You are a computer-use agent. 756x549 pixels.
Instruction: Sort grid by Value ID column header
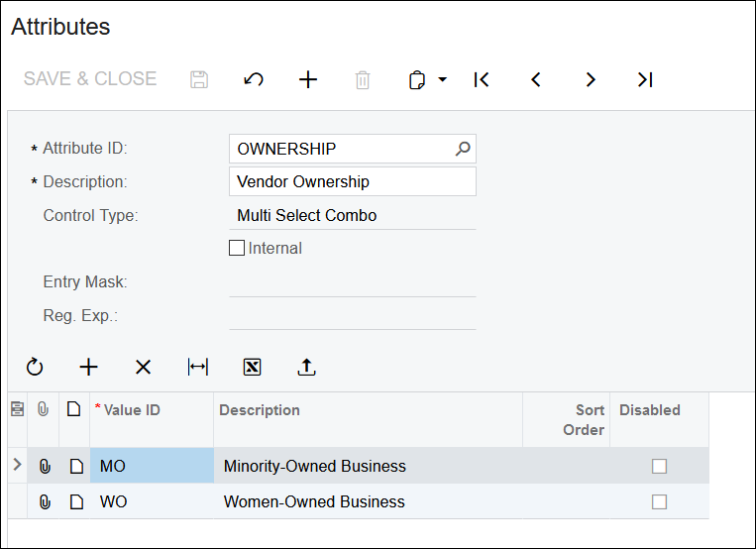132,410
